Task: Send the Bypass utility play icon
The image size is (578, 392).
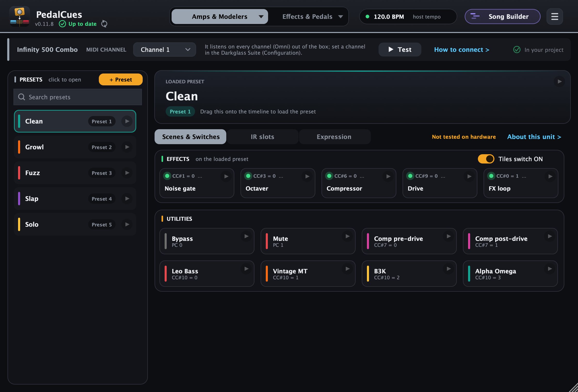Action: [246, 236]
